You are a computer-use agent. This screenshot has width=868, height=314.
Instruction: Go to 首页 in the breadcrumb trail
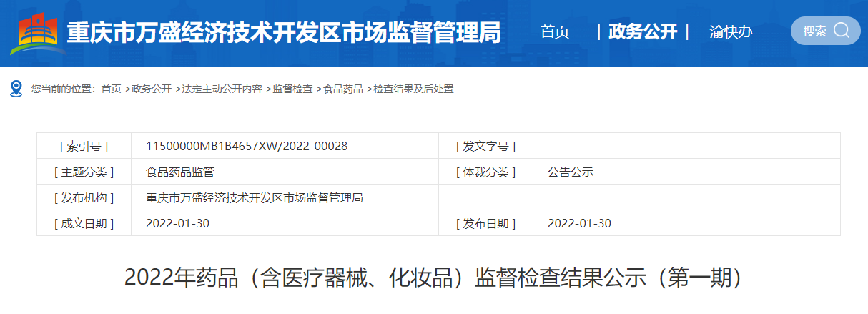(111, 89)
